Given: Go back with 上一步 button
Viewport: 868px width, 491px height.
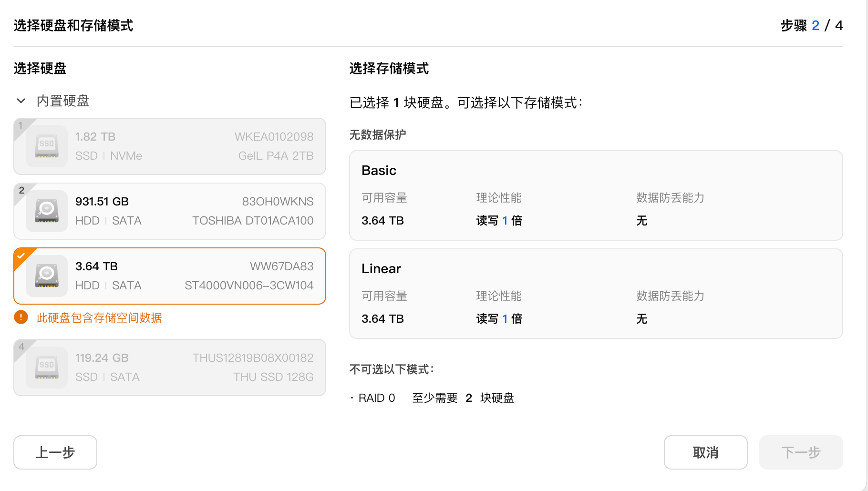Looking at the screenshot, I should [55, 452].
